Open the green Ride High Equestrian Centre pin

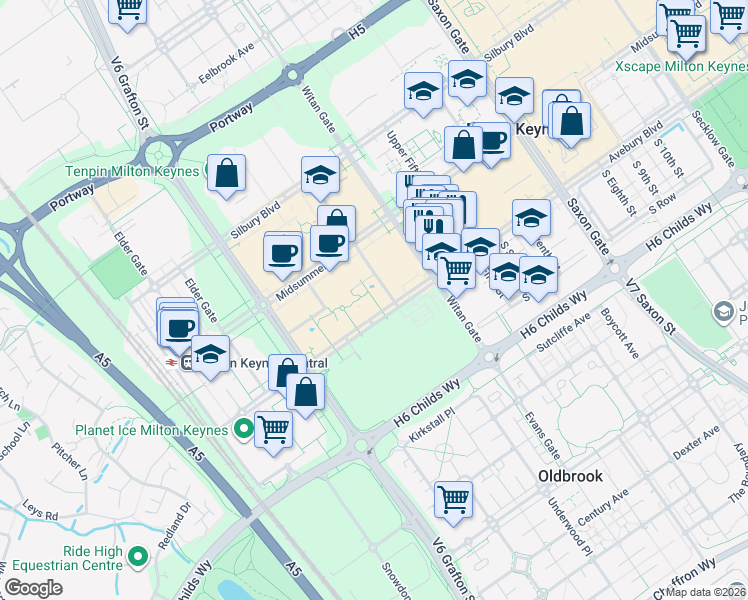coord(138,557)
